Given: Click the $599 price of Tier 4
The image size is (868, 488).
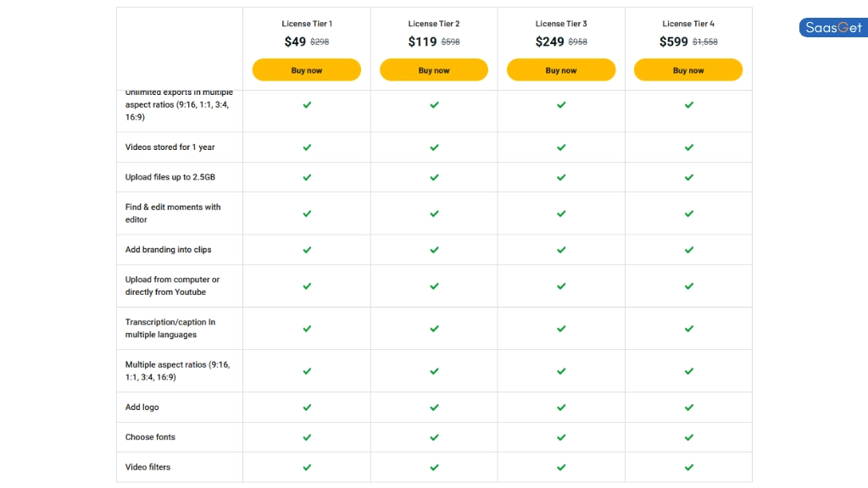Looking at the screenshot, I should coord(674,42).
